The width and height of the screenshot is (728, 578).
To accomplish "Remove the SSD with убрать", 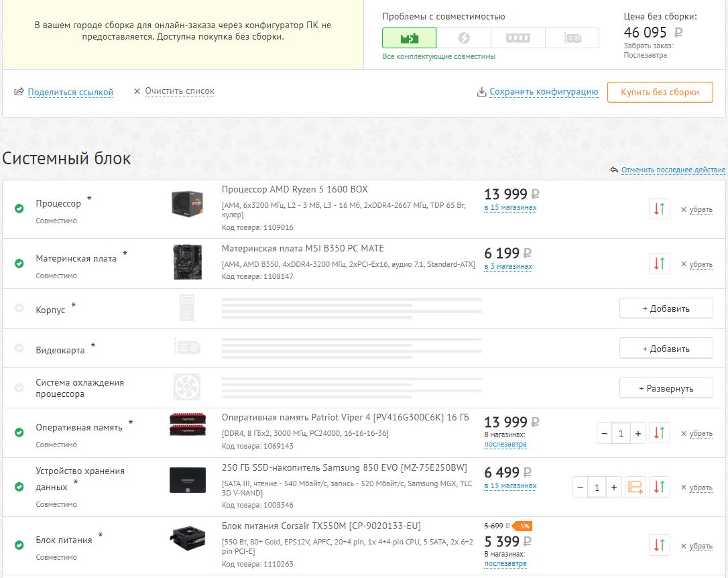I will click(x=701, y=487).
